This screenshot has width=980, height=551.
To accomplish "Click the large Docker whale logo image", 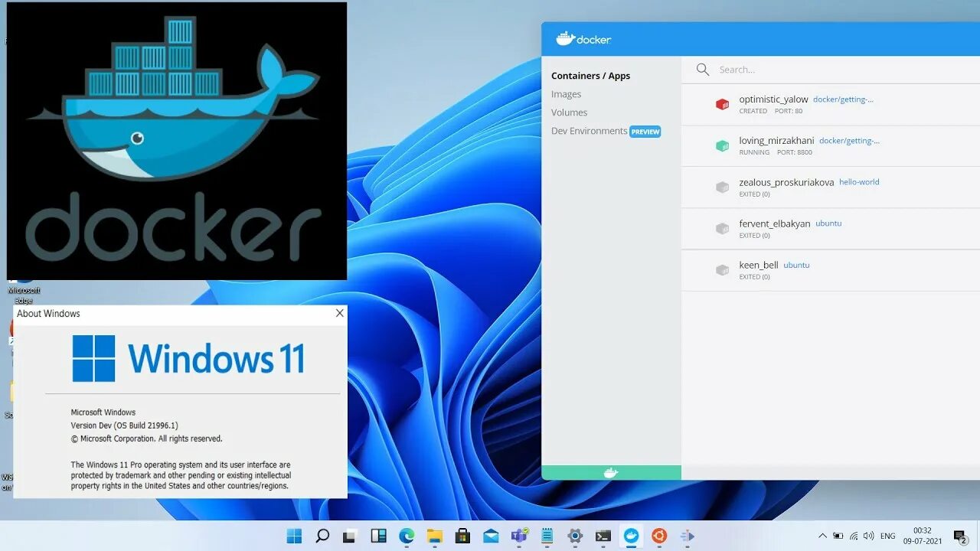I will pyautogui.click(x=177, y=141).
